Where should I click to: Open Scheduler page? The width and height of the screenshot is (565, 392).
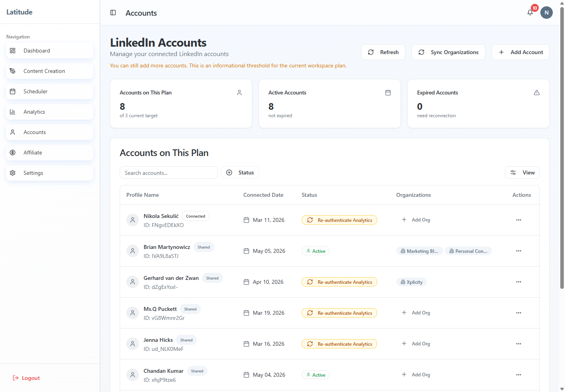pyautogui.click(x=50, y=91)
